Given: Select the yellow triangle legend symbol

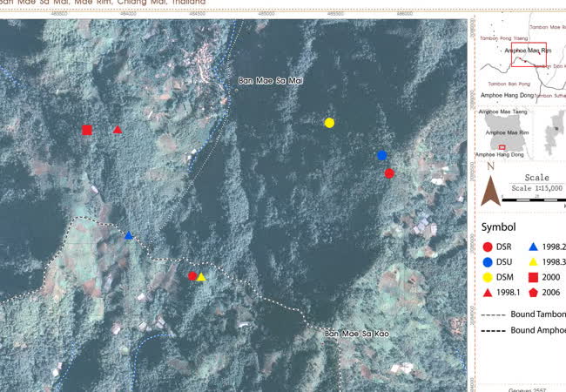Looking at the screenshot, I should [x=533, y=262].
